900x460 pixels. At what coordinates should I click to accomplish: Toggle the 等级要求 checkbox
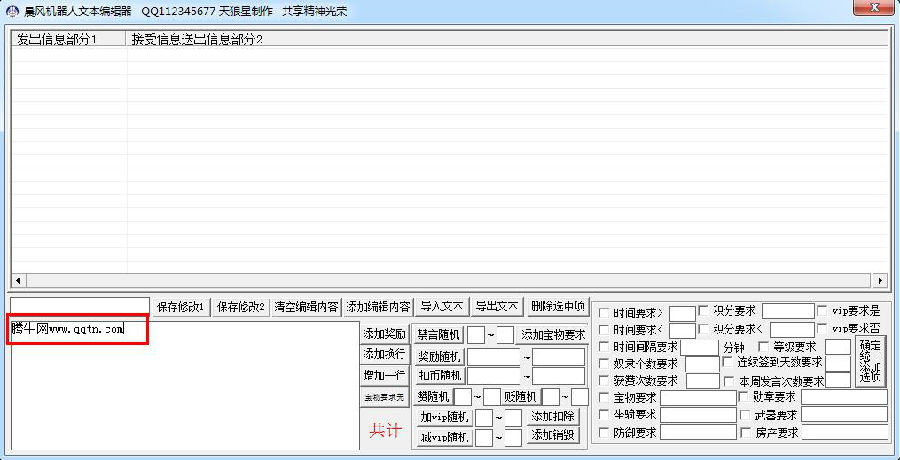click(763, 347)
